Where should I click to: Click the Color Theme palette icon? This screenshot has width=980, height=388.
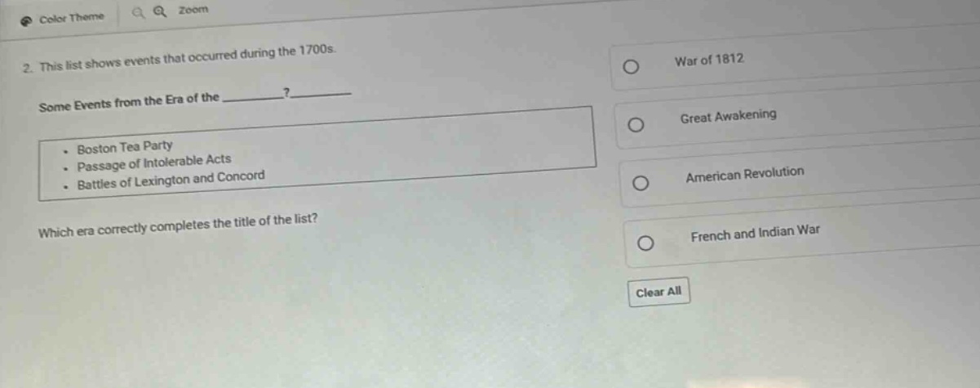(x=26, y=18)
